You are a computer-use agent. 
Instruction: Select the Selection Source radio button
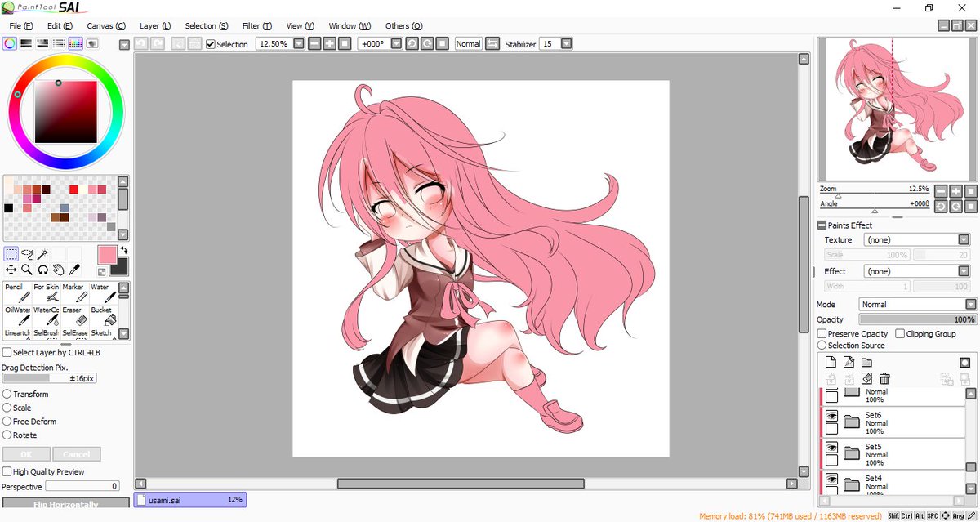tap(822, 345)
